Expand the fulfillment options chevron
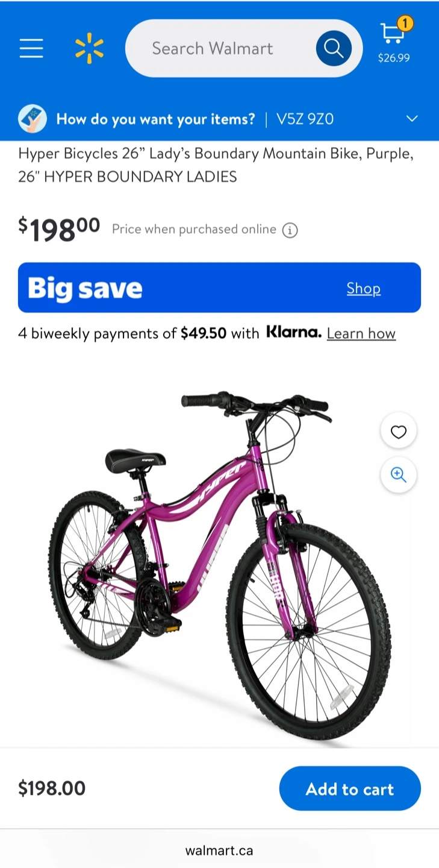 (x=412, y=119)
